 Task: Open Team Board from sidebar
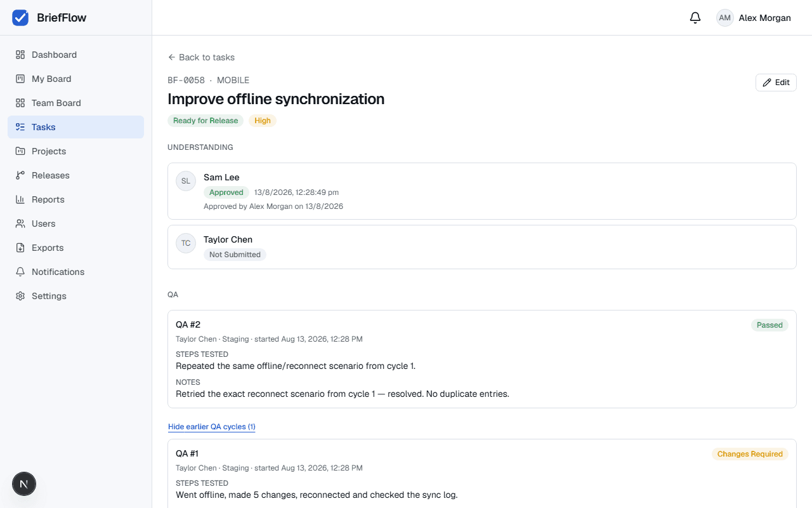[x=76, y=103]
